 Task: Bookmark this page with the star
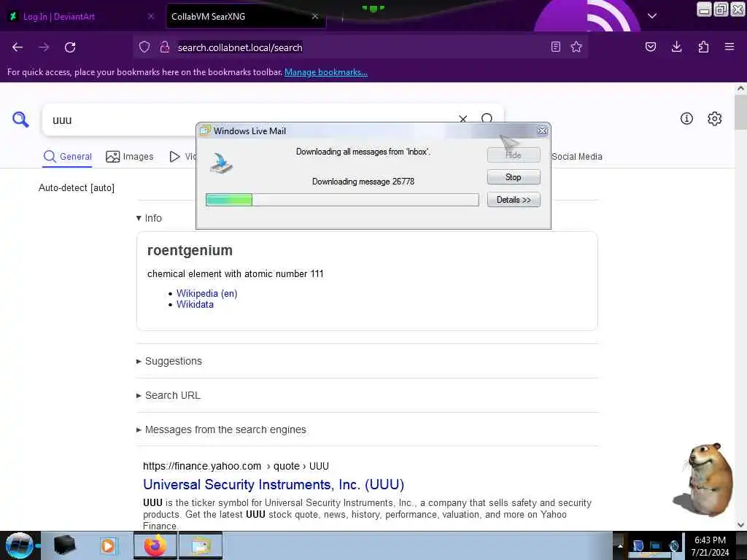click(576, 47)
